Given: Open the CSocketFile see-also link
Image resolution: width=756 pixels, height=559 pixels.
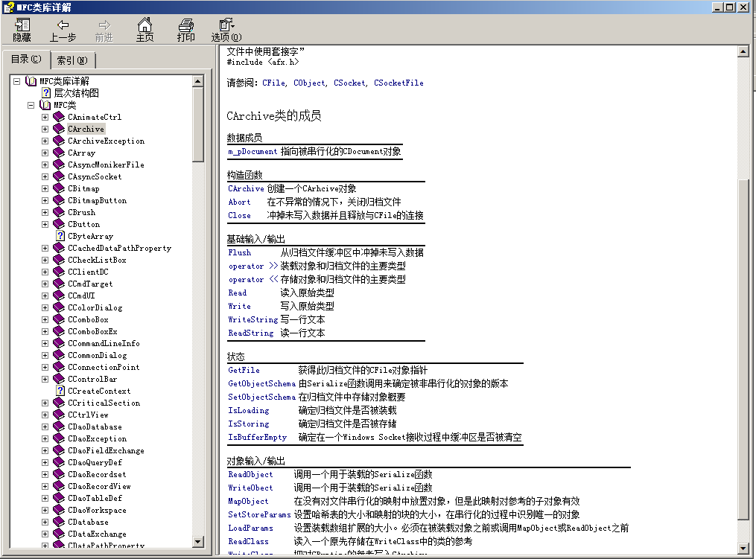Looking at the screenshot, I should pyautogui.click(x=398, y=83).
